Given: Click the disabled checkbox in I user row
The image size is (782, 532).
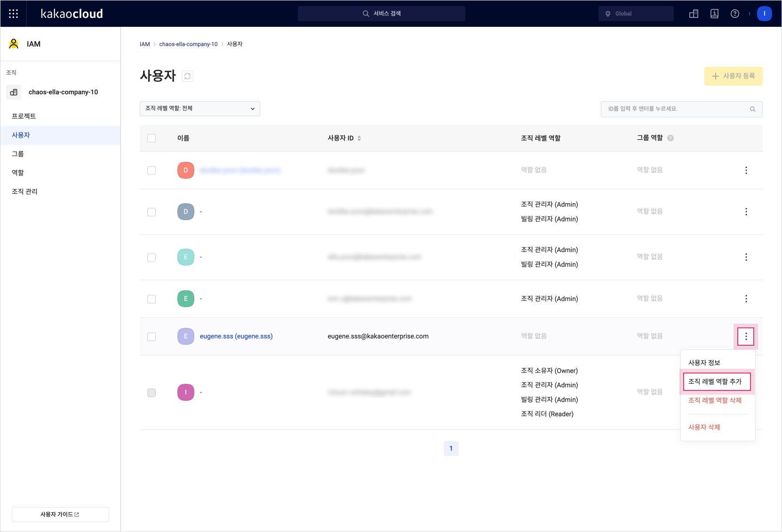Looking at the screenshot, I should coord(152,393).
